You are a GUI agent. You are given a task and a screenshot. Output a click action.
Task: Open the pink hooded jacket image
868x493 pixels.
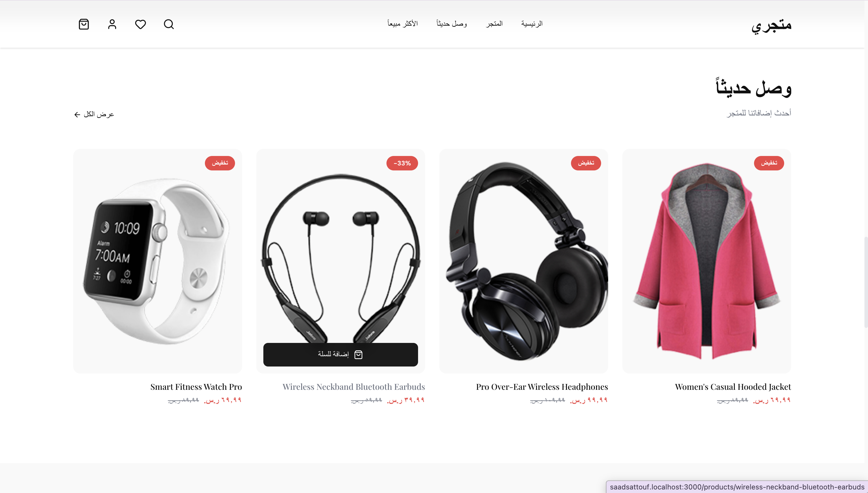coord(707,261)
